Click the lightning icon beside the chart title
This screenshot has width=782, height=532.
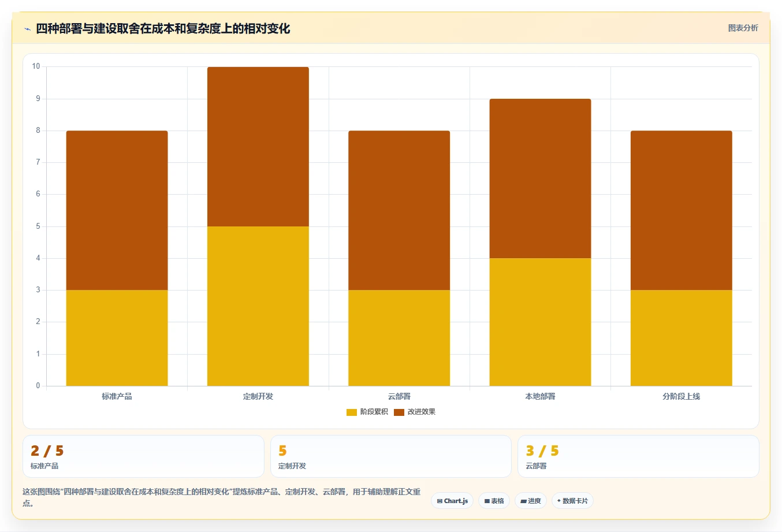pyautogui.click(x=27, y=29)
